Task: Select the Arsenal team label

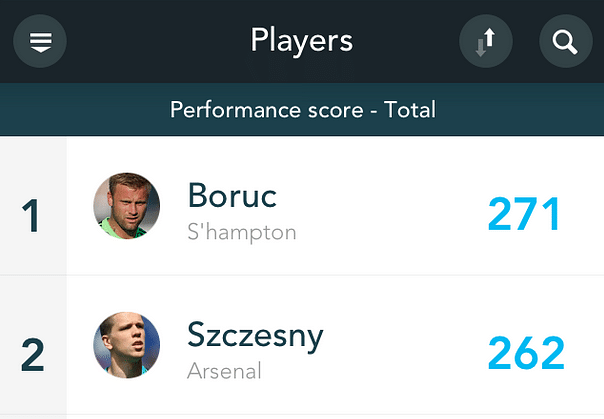Action: tap(224, 372)
